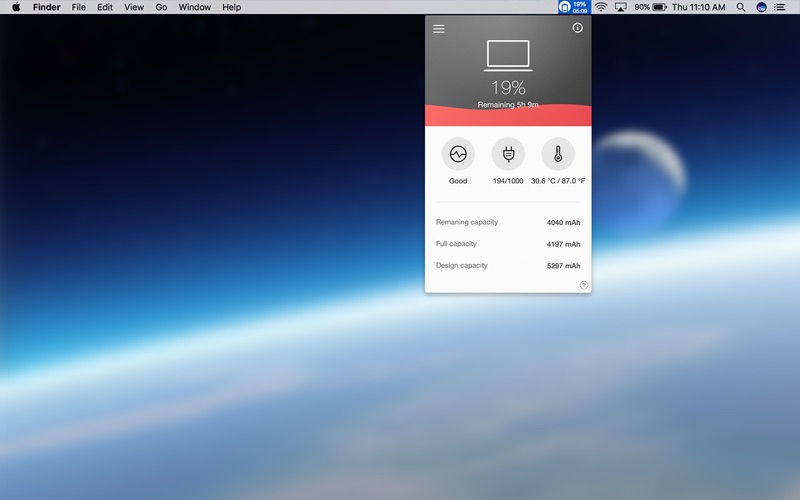Click the battery app menu bar icon
The height and width of the screenshot is (500, 800).
574,7
